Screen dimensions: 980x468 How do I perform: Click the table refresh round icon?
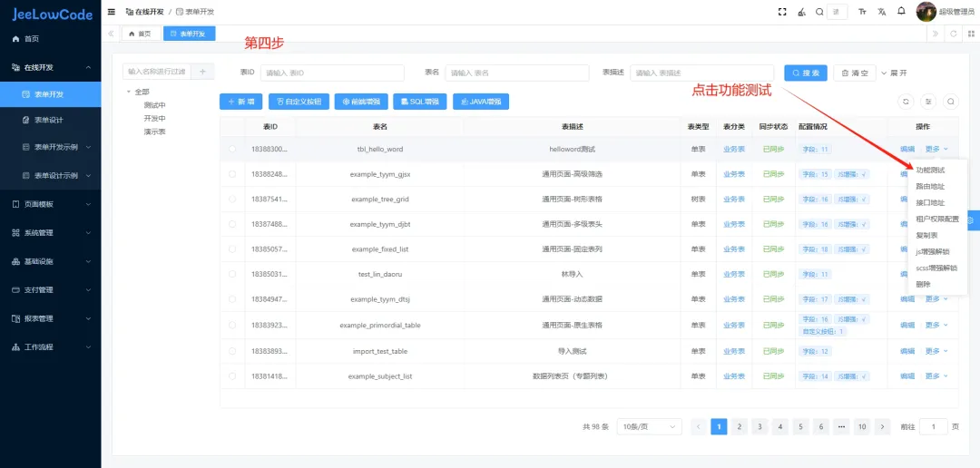pos(905,102)
